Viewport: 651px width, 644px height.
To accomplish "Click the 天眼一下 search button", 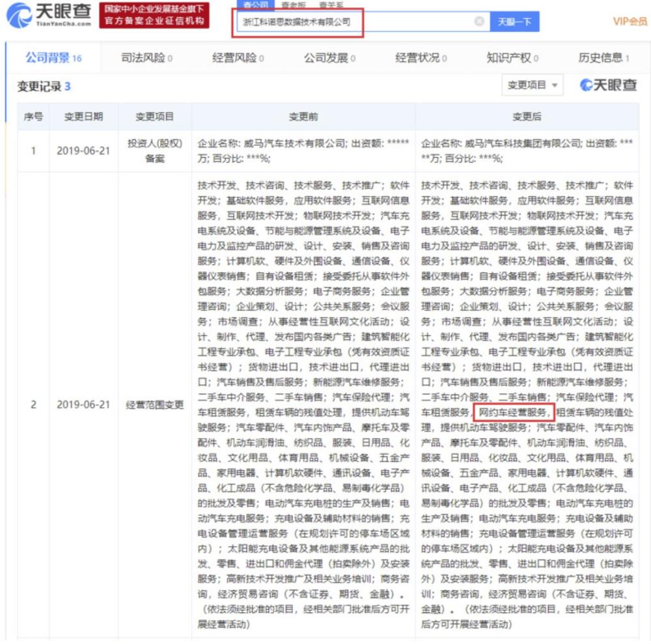I will coord(514,21).
